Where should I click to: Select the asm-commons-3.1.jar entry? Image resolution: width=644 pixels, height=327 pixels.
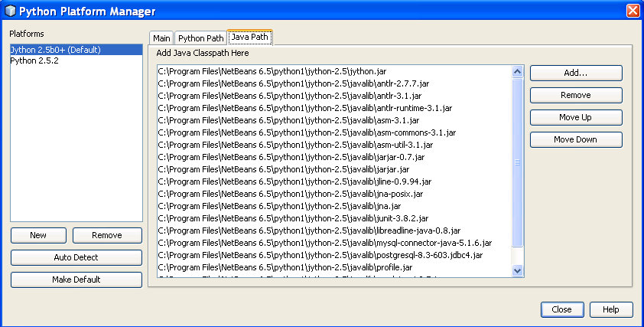[x=334, y=132]
